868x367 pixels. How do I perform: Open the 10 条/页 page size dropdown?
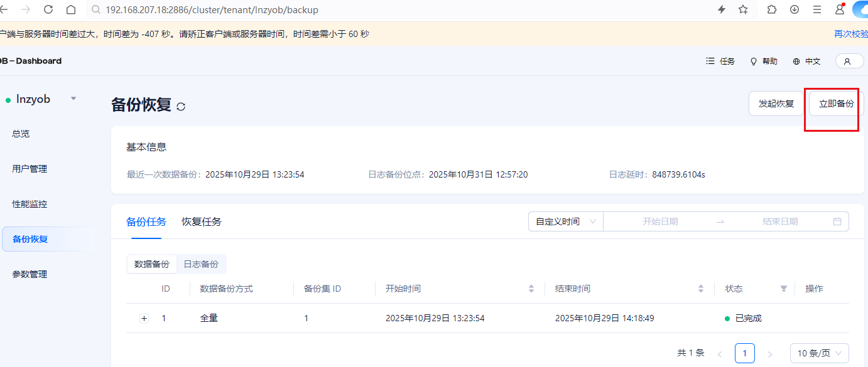point(819,353)
